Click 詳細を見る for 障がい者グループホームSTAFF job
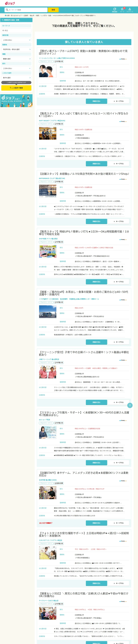This screenshot has height=644, width=138. (96, 101)
